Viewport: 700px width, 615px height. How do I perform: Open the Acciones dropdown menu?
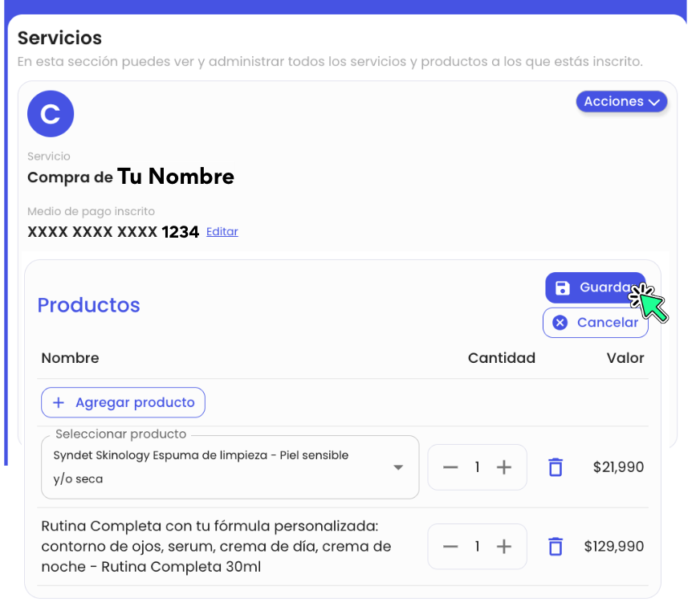(x=621, y=101)
